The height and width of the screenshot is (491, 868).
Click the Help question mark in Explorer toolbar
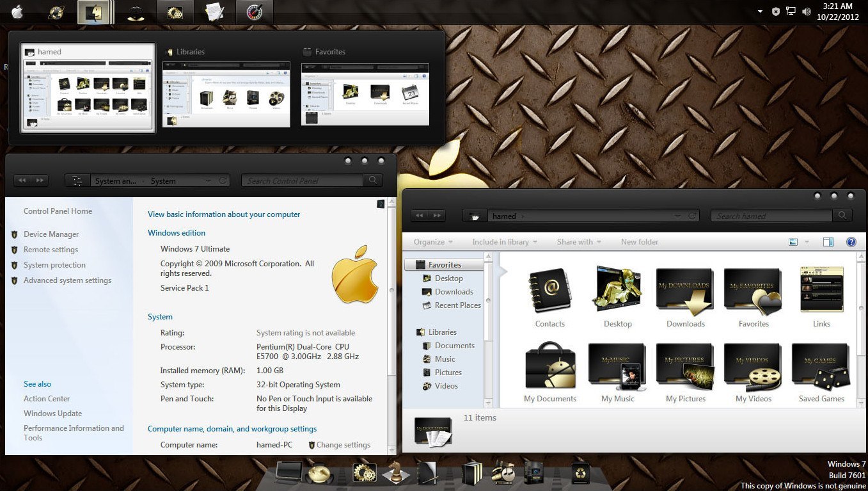click(x=851, y=242)
